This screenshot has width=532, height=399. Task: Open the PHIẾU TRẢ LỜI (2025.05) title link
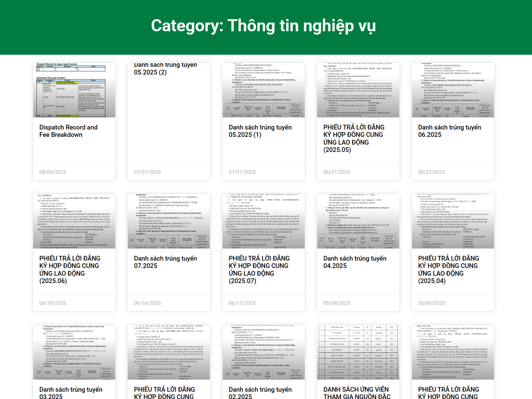[354, 138]
